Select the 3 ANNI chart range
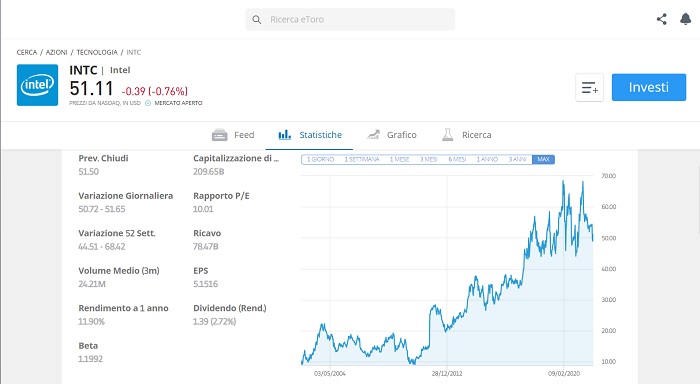 [517, 159]
